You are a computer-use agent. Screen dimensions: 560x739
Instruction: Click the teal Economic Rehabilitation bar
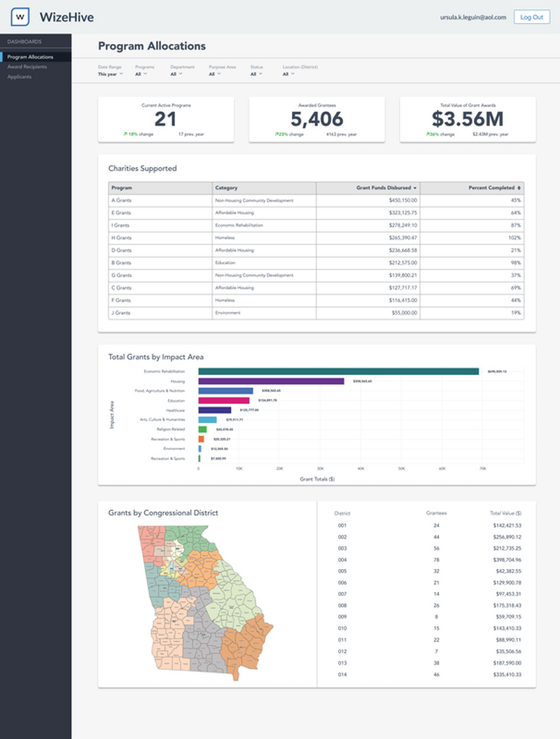pyautogui.click(x=339, y=372)
